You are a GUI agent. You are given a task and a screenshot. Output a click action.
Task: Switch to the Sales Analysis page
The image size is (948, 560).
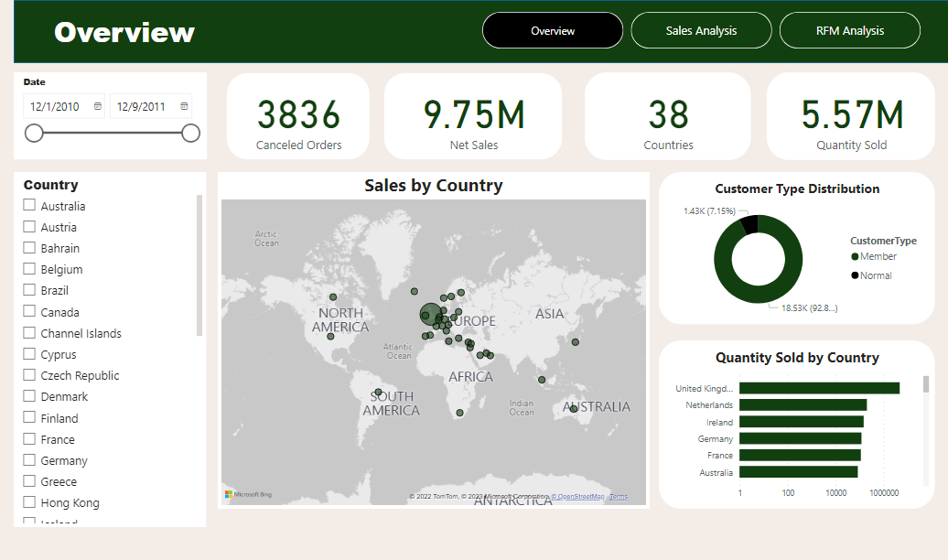(x=701, y=30)
